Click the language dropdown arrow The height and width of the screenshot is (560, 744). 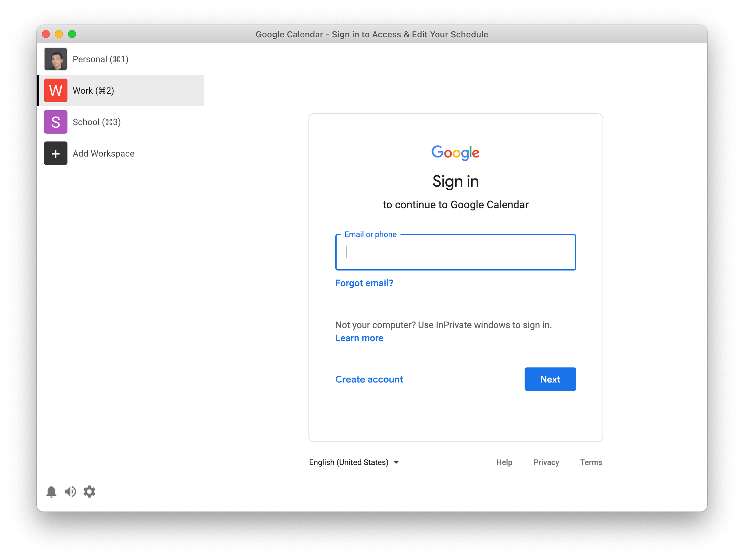pyautogui.click(x=396, y=462)
